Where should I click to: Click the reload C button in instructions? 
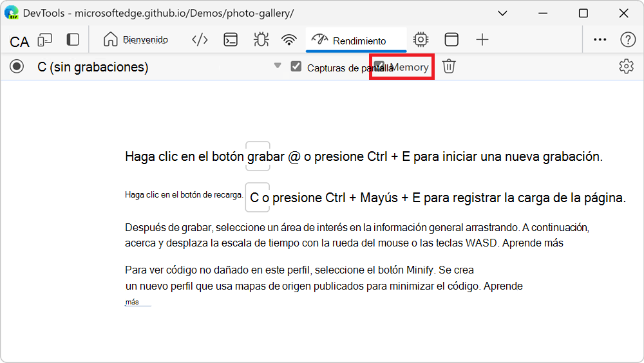click(257, 197)
